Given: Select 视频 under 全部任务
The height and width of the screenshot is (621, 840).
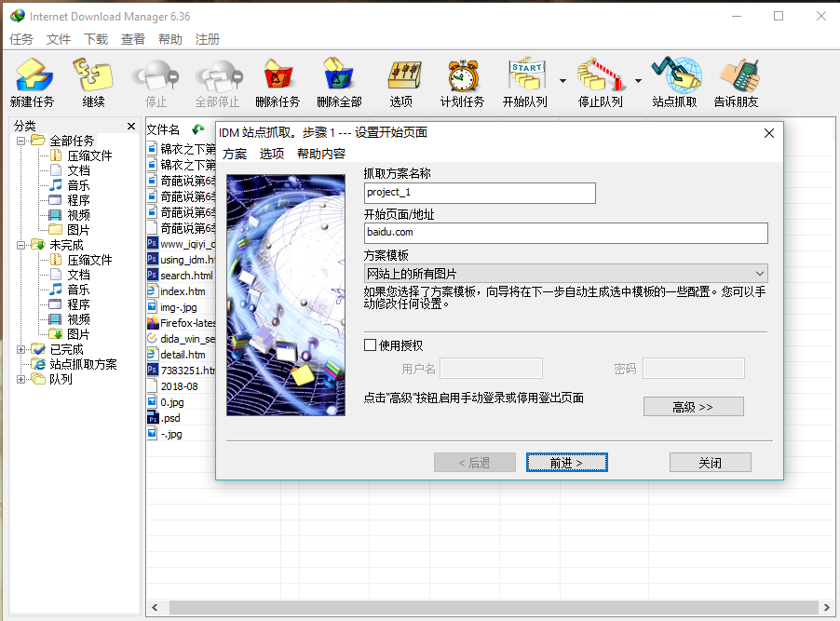Looking at the screenshot, I should pyautogui.click(x=70, y=215).
